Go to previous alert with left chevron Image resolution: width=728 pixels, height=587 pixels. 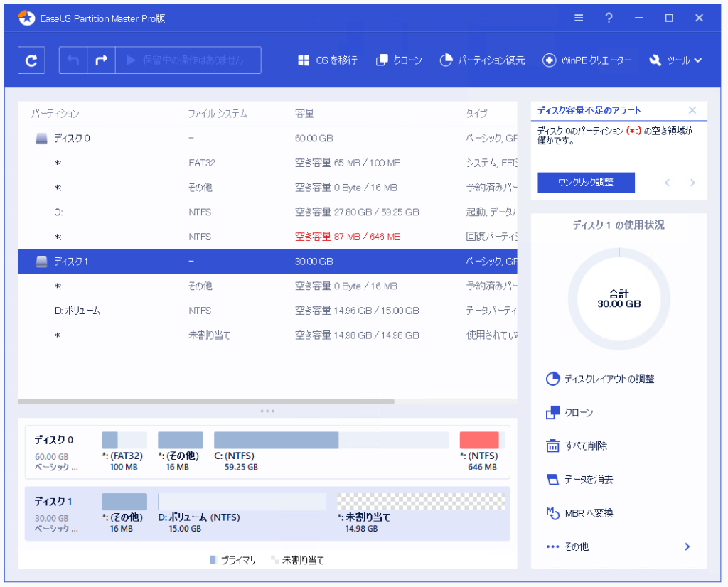(667, 183)
